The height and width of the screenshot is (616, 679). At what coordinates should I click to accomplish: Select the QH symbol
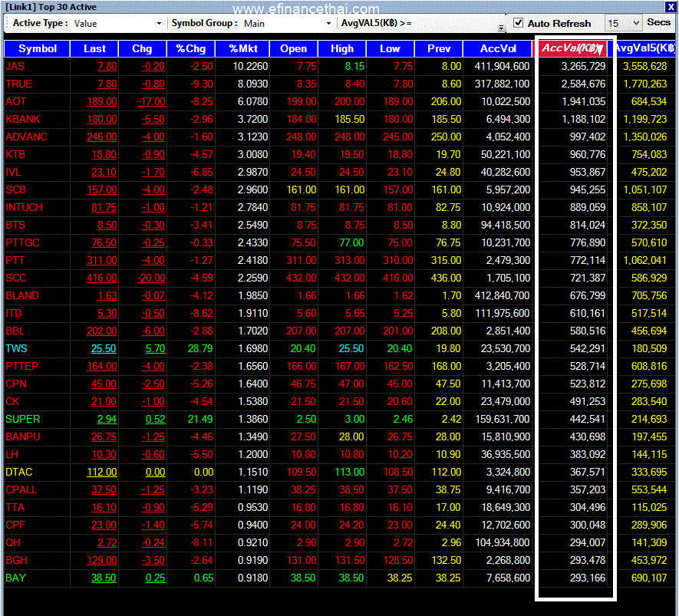coord(13,543)
